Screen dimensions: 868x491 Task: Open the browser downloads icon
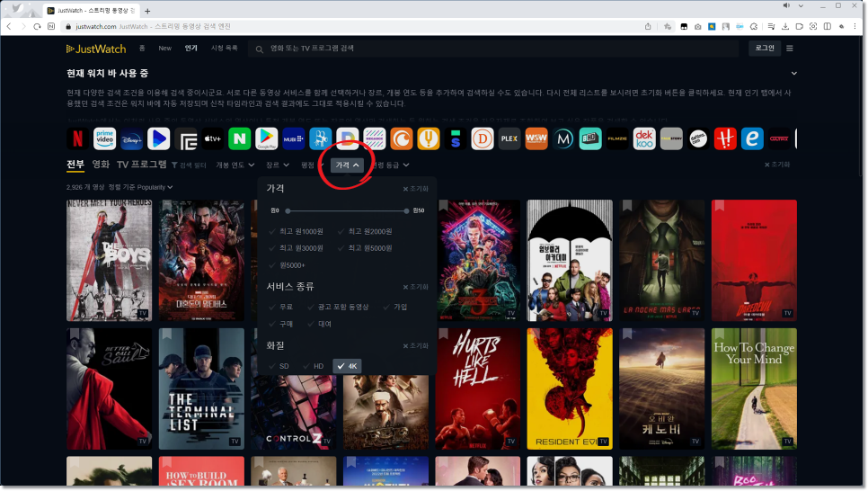coord(785,26)
